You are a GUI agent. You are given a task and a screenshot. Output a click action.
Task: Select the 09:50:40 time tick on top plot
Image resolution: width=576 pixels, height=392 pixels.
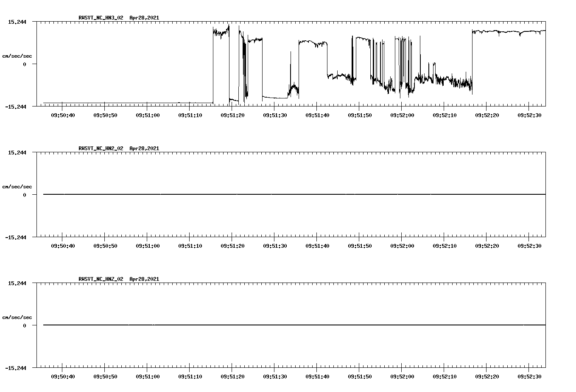point(63,114)
